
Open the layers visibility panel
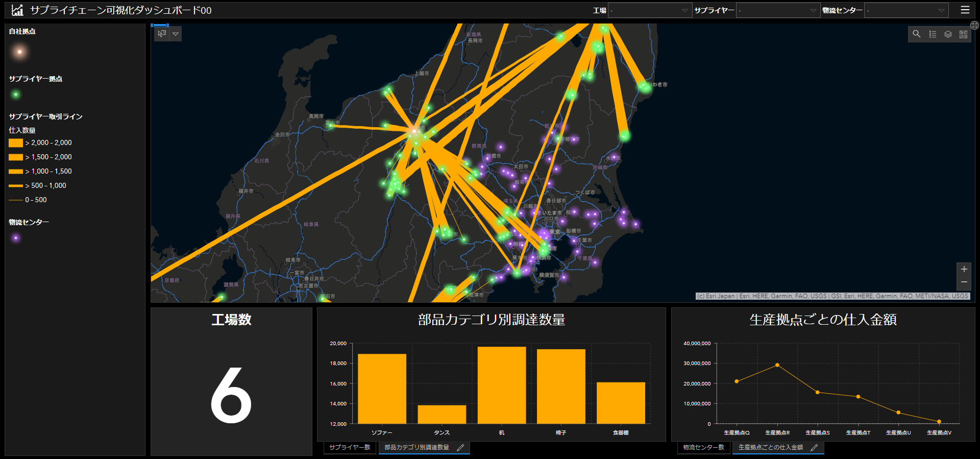point(948,34)
